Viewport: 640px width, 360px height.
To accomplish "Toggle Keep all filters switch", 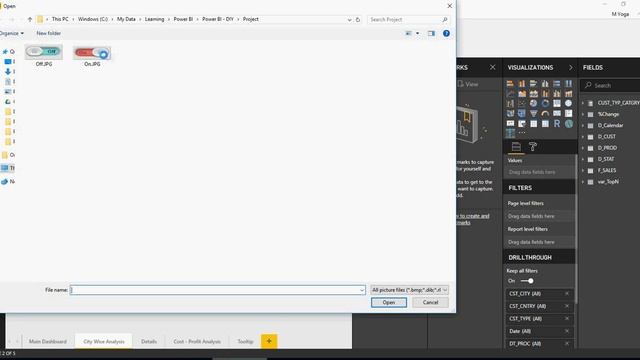I will [x=527, y=281].
